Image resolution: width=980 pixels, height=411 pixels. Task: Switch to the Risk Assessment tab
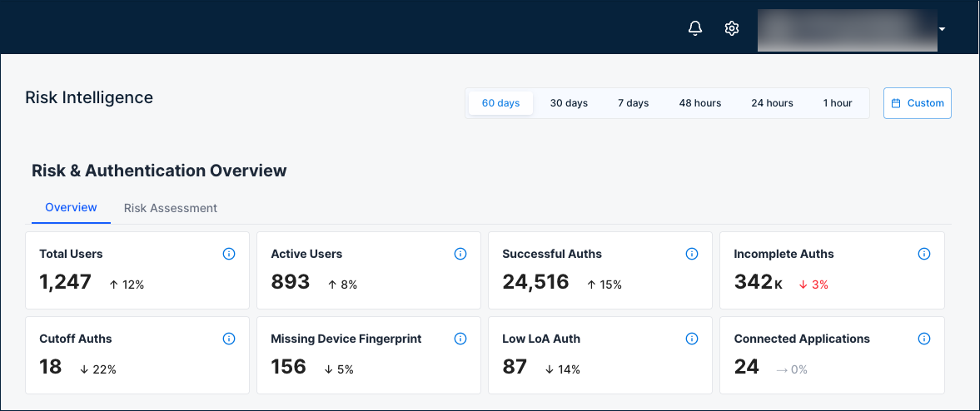[x=171, y=208]
